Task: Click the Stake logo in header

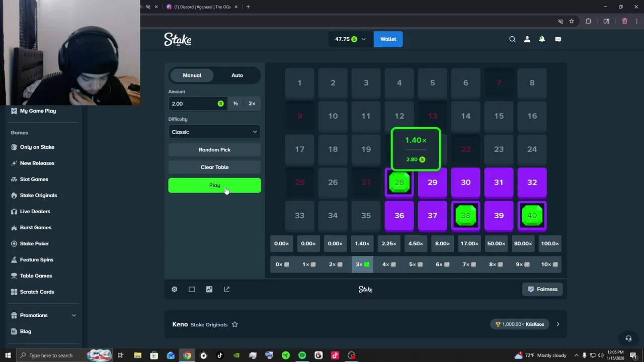Action: click(178, 39)
